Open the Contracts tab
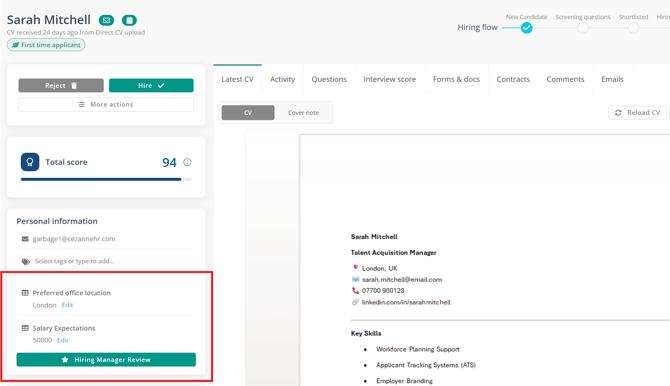The height and width of the screenshot is (386, 670). tap(513, 79)
